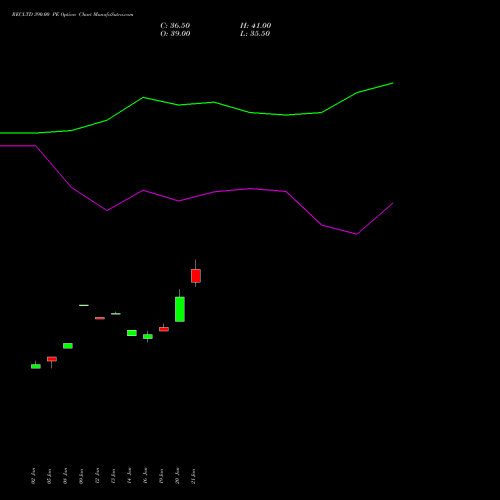Viewport: 500px width, 500px height.
Task: Click the chart title text at top left
Action: (x=72, y=15)
